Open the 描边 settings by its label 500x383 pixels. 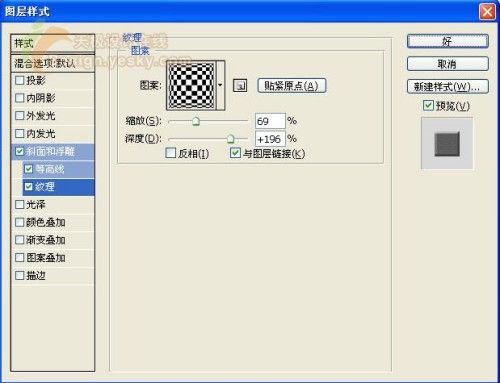click(x=36, y=275)
